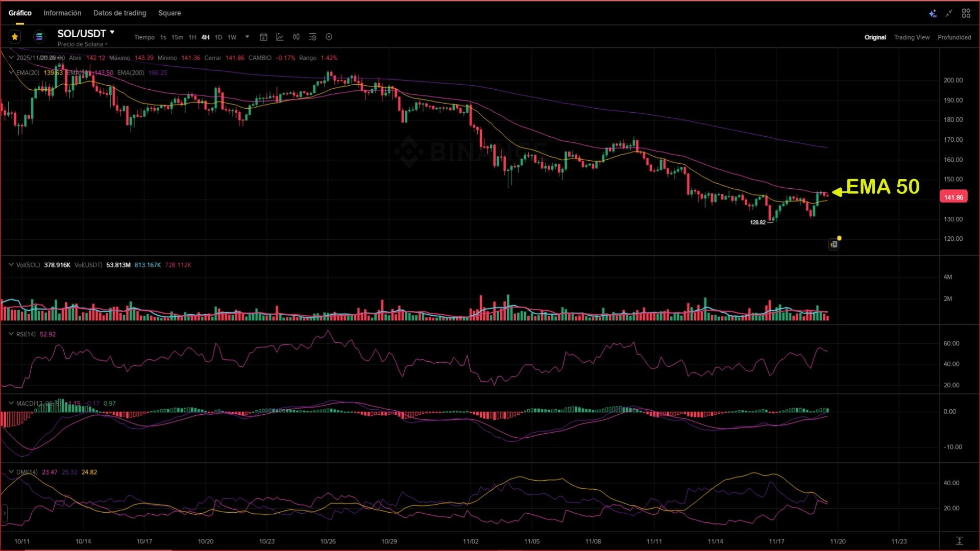This screenshot has width=980, height=551.
Task: Click the 141.86 current price label
Action: pos(953,197)
